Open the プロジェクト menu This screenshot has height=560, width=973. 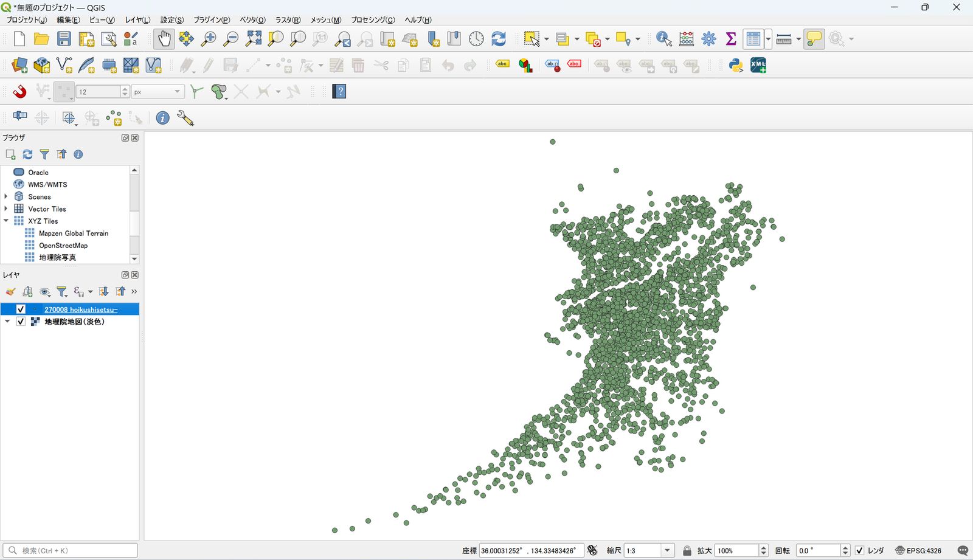tap(26, 20)
